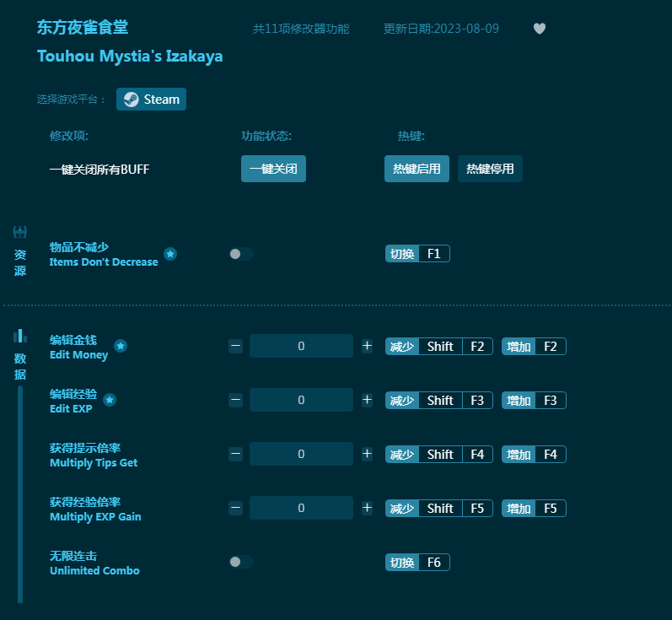Screen dimensions: 672x620
Task: Click 增加 F4 hotkey for Tips
Action: pyautogui.click(x=534, y=454)
